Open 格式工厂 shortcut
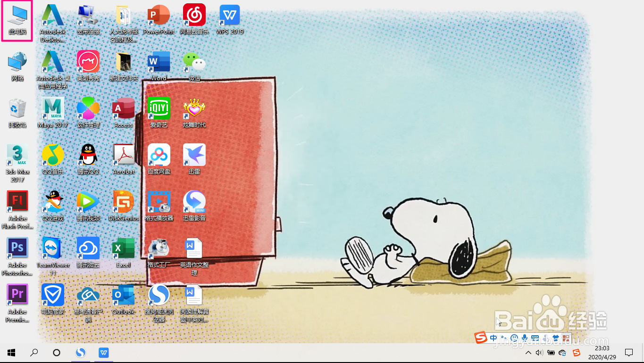Viewport: 644px width, 363px height. (x=159, y=253)
